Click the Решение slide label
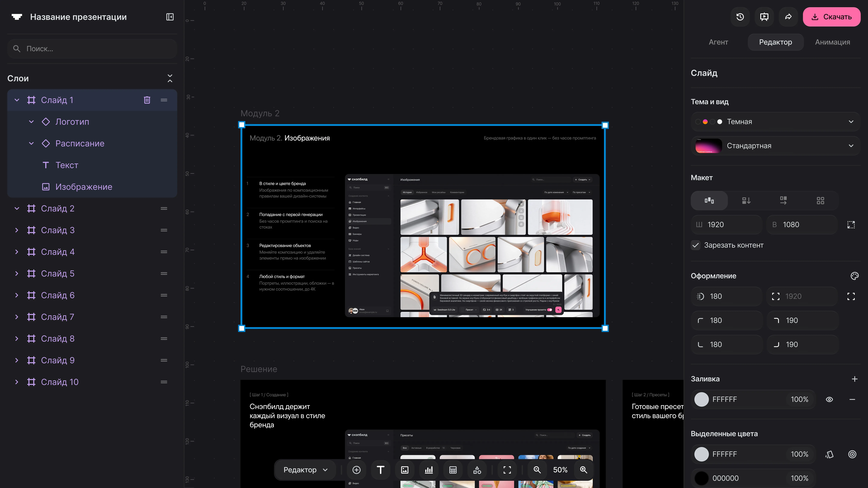Image resolution: width=868 pixels, height=488 pixels. 259,369
